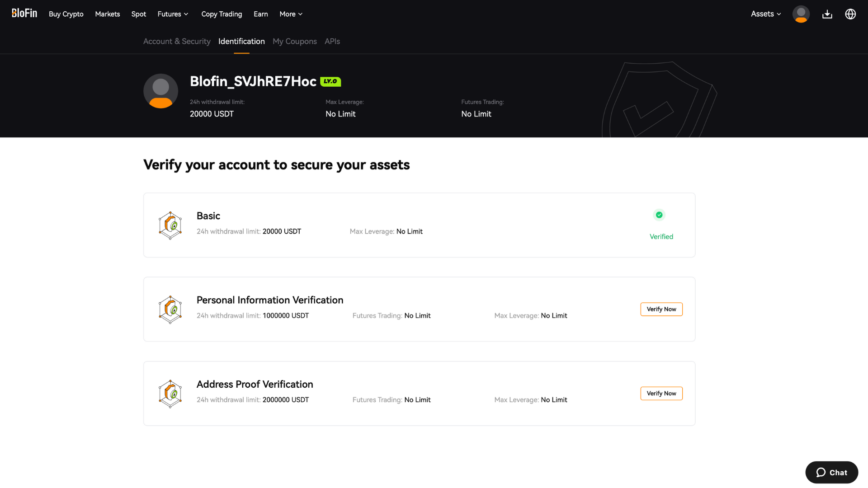
Task: Select the Identification tab
Action: pos(241,41)
